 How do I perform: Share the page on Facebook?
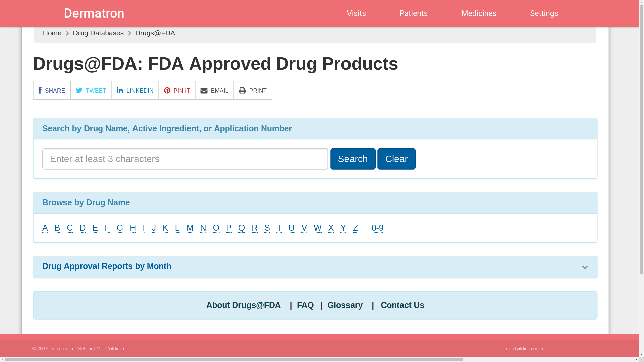pos(52,90)
